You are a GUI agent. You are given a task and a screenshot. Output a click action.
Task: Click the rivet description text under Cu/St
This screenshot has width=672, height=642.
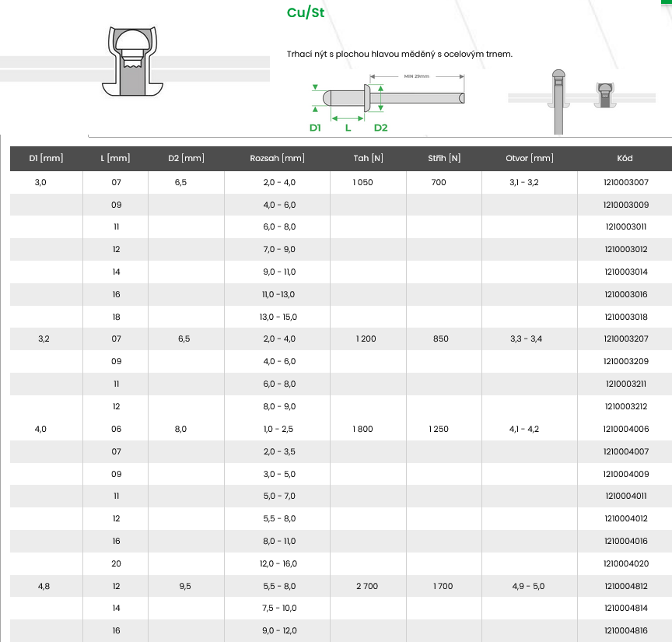click(400, 54)
